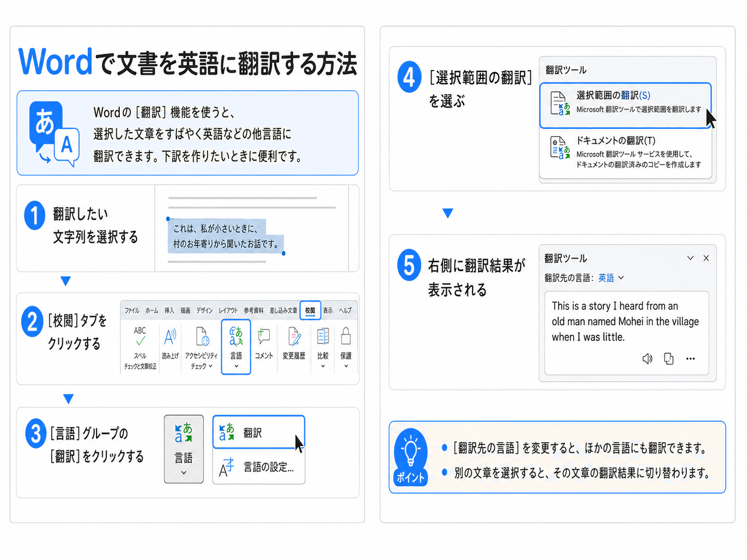This screenshot has height=560, width=747.
Task: Click the speaker read-aloud icon under the translation
Action: [647, 358]
